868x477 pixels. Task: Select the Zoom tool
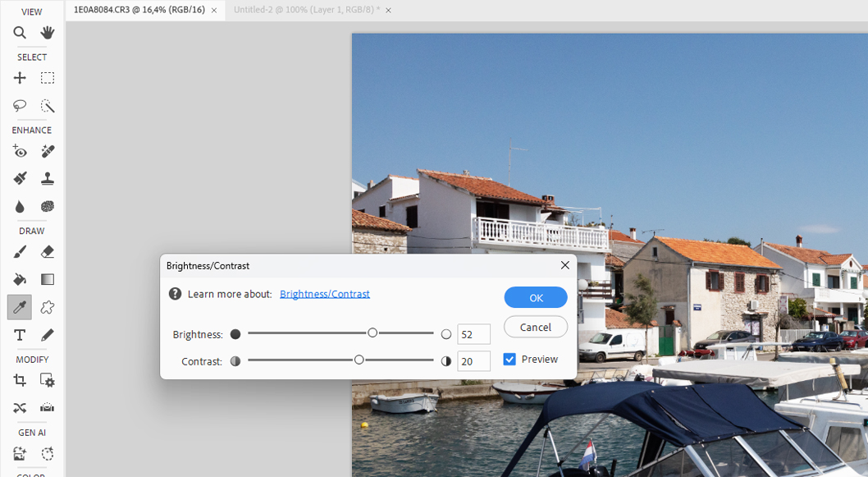pyautogui.click(x=20, y=33)
